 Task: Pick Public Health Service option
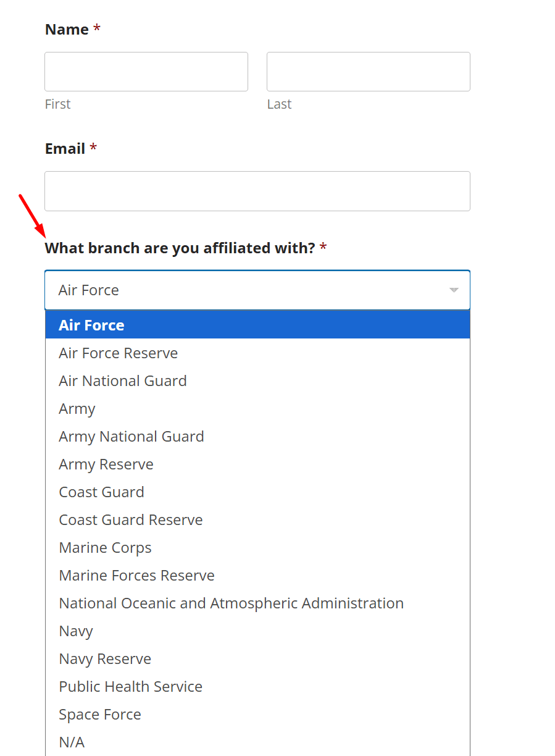tap(130, 686)
